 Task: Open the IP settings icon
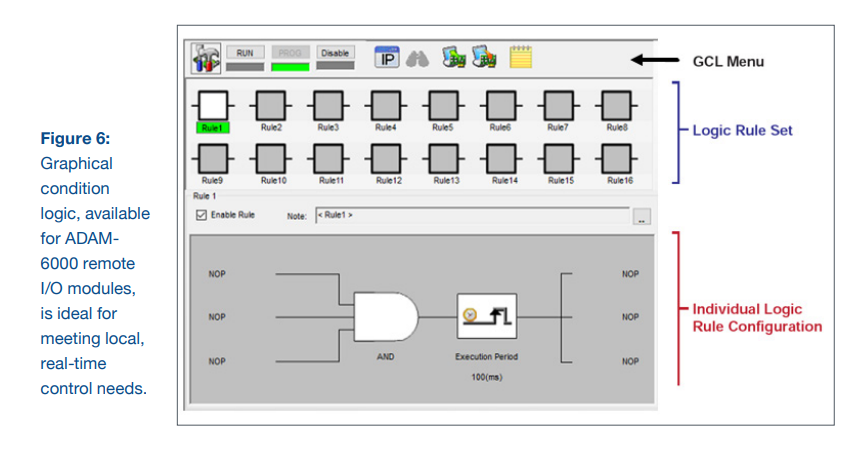(x=387, y=57)
